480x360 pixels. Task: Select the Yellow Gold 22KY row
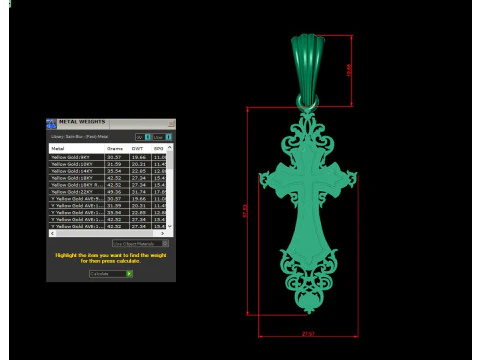[108, 192]
